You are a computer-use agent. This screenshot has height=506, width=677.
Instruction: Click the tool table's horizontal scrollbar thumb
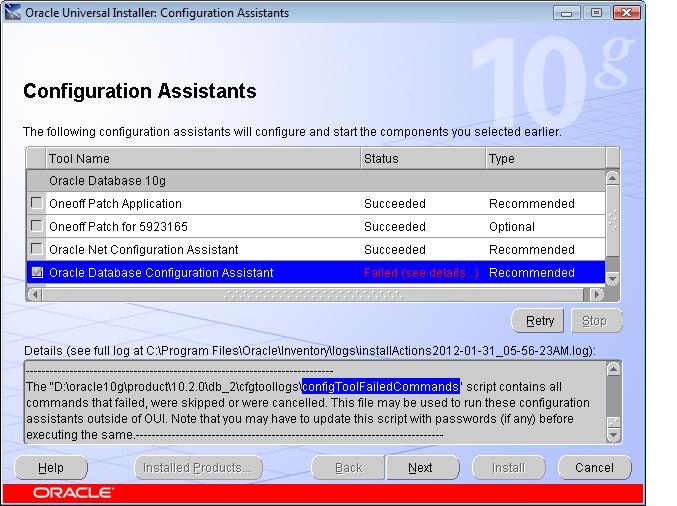click(313, 295)
